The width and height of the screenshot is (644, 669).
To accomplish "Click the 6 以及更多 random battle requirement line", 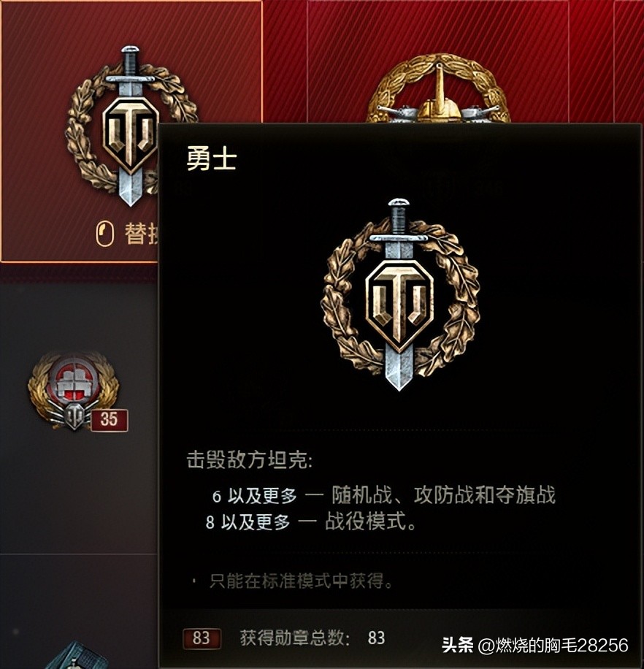I will point(384,495).
